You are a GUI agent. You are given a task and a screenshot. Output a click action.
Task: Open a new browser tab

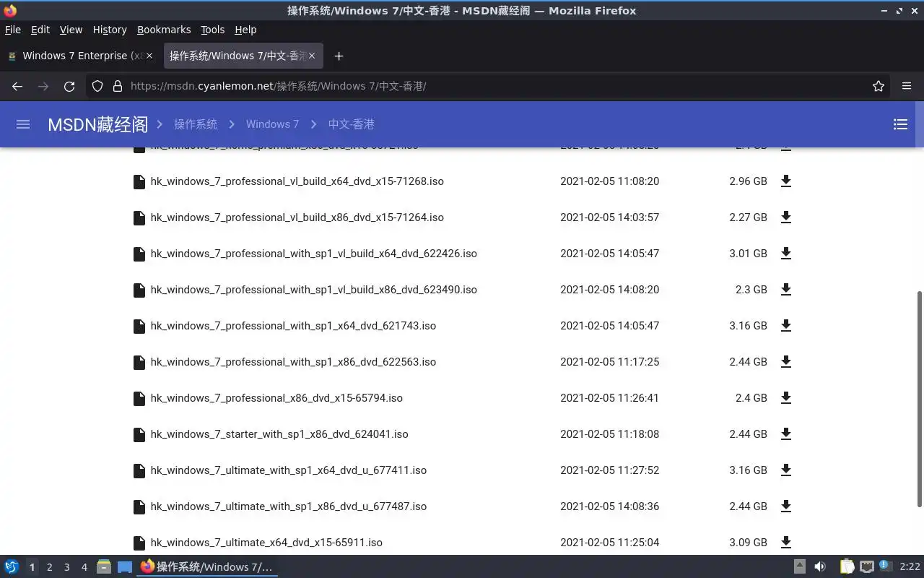pyautogui.click(x=339, y=56)
